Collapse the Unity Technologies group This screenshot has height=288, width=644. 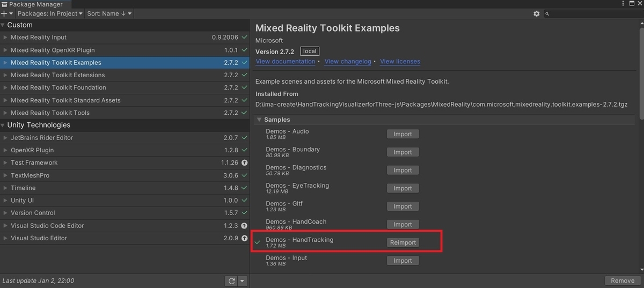point(4,125)
